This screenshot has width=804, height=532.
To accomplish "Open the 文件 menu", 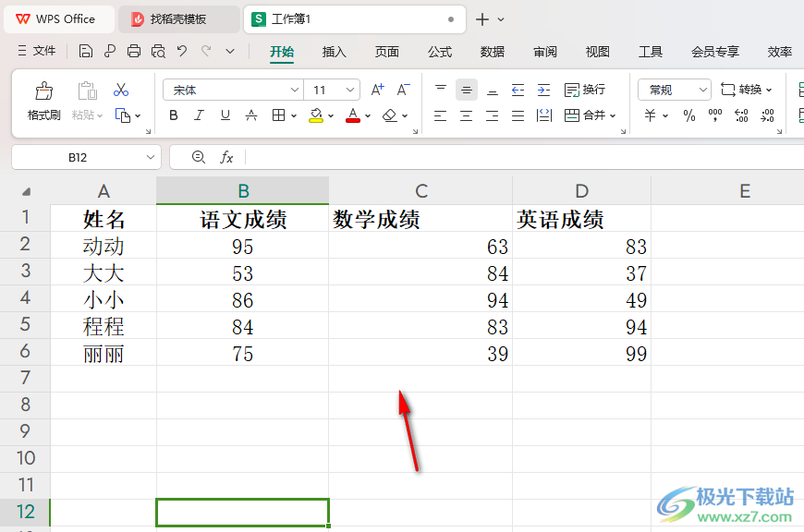I will 37,51.
